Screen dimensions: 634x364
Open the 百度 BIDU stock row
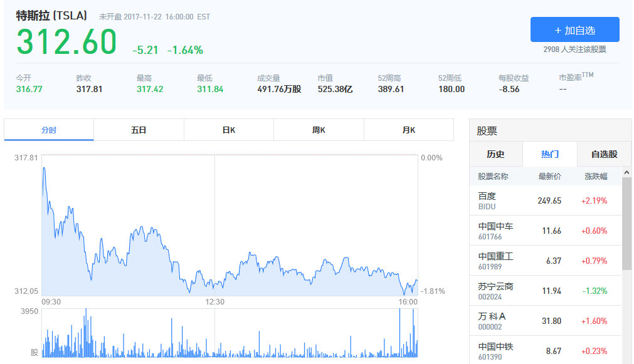pyautogui.click(x=545, y=200)
